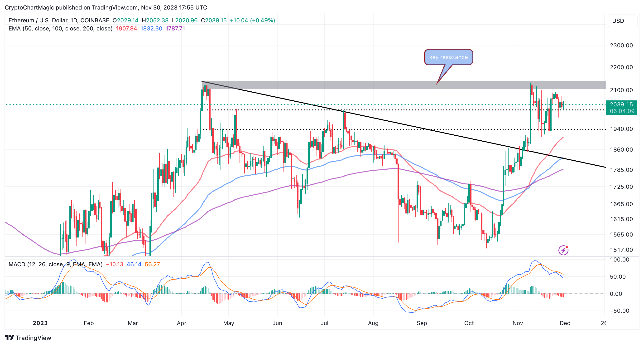Click the May time axis label
The width and height of the screenshot is (644, 346).
pyautogui.click(x=229, y=323)
